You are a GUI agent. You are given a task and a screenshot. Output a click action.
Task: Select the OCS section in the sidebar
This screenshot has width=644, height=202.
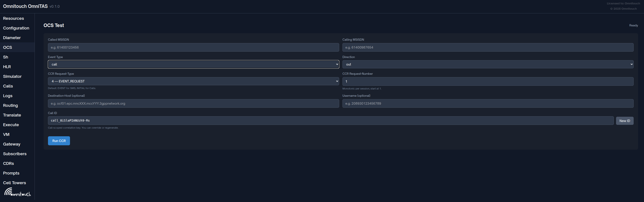7,47
